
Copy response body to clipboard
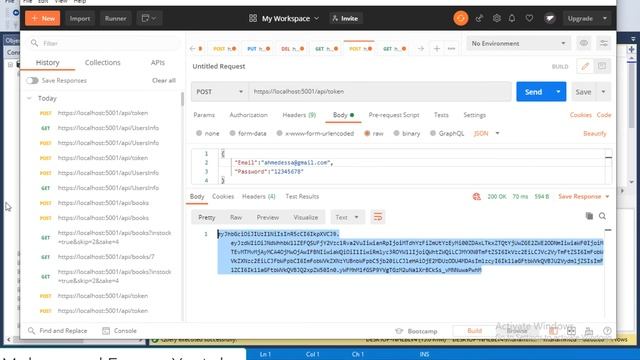click(x=589, y=216)
